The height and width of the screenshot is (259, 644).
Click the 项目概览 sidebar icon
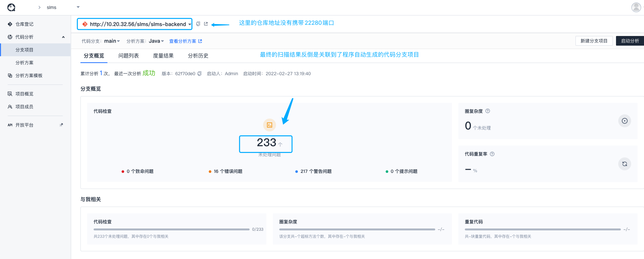click(10, 94)
